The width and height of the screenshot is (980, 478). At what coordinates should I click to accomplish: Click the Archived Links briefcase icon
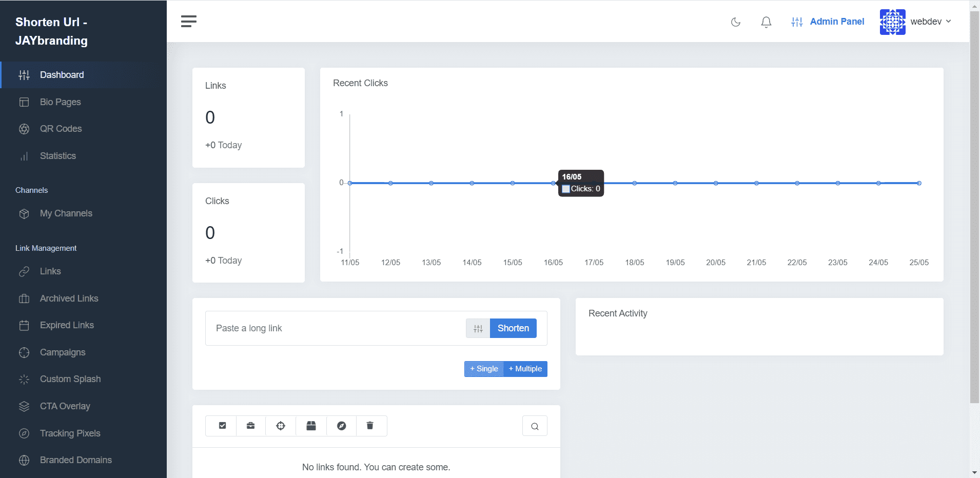[x=24, y=298]
